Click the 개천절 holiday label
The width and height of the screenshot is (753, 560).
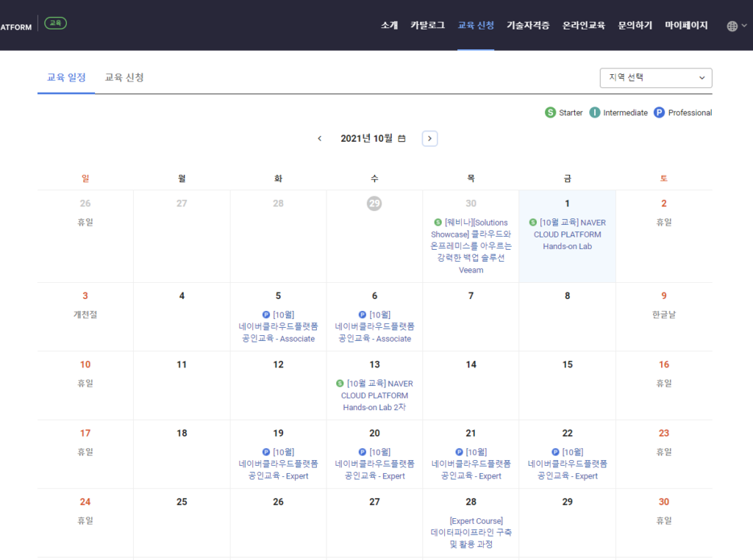(x=85, y=315)
